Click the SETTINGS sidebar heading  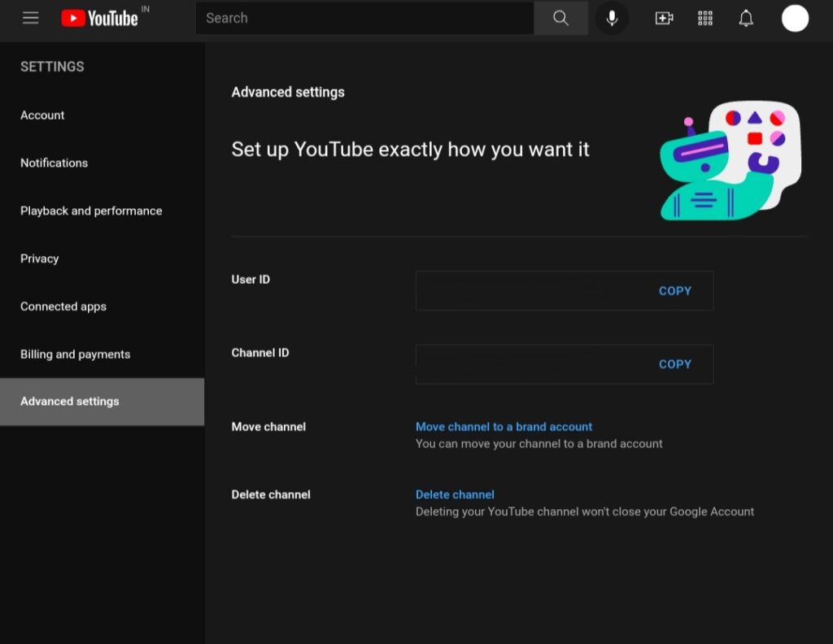pyautogui.click(x=52, y=67)
